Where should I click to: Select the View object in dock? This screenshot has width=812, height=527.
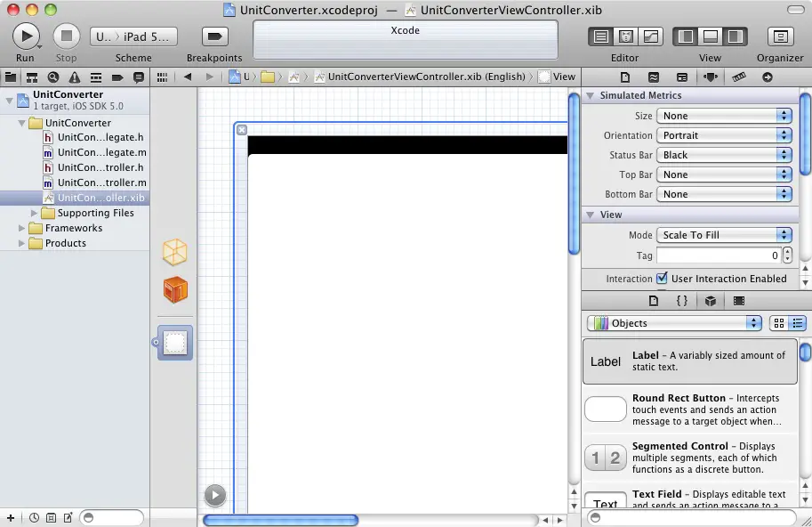click(175, 343)
